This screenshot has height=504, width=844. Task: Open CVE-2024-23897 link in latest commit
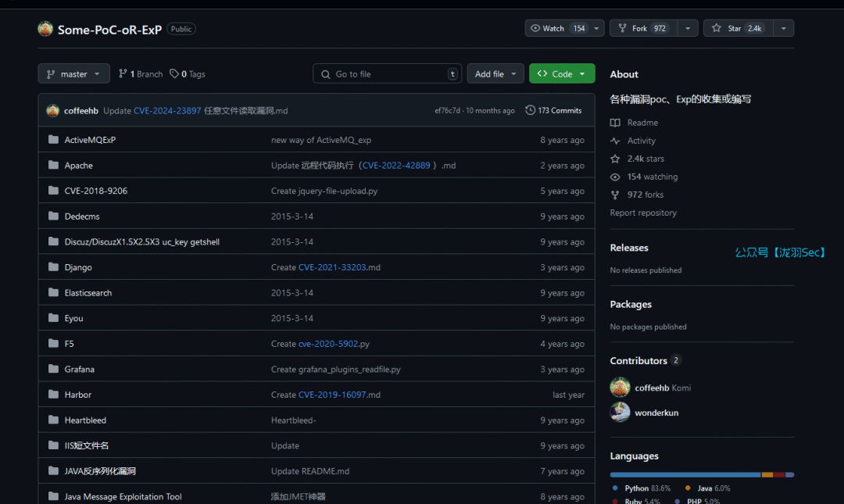point(167,110)
